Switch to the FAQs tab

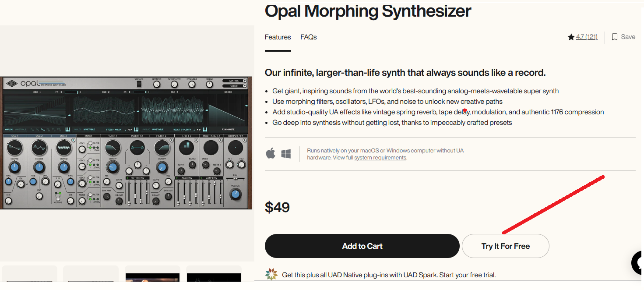pos(309,37)
